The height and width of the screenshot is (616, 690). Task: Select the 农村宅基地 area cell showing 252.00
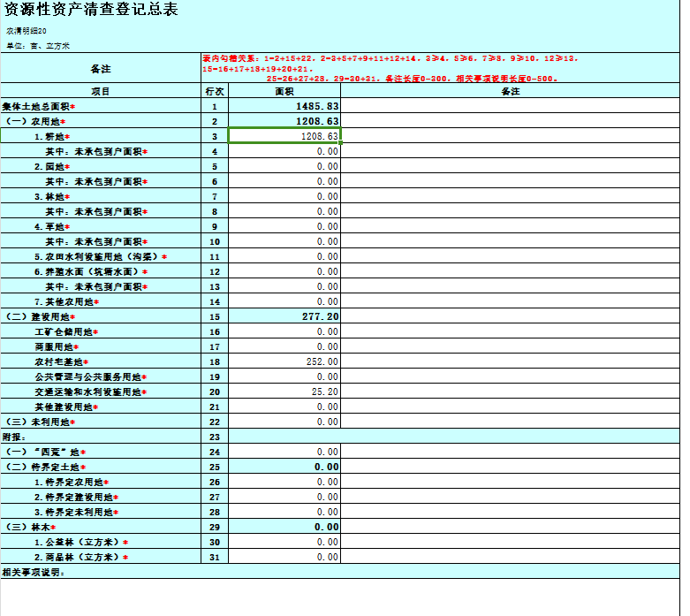(284, 361)
